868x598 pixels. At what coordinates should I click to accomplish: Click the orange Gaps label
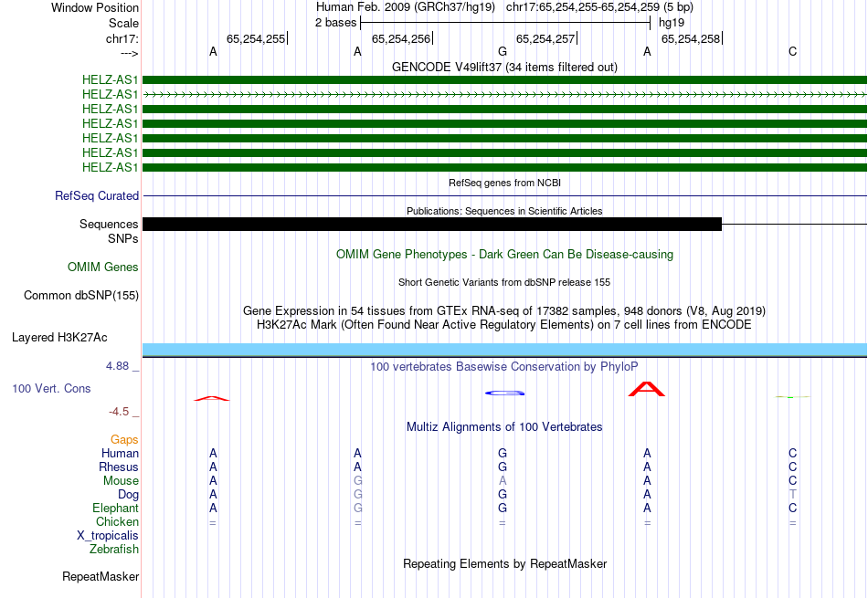tap(124, 440)
